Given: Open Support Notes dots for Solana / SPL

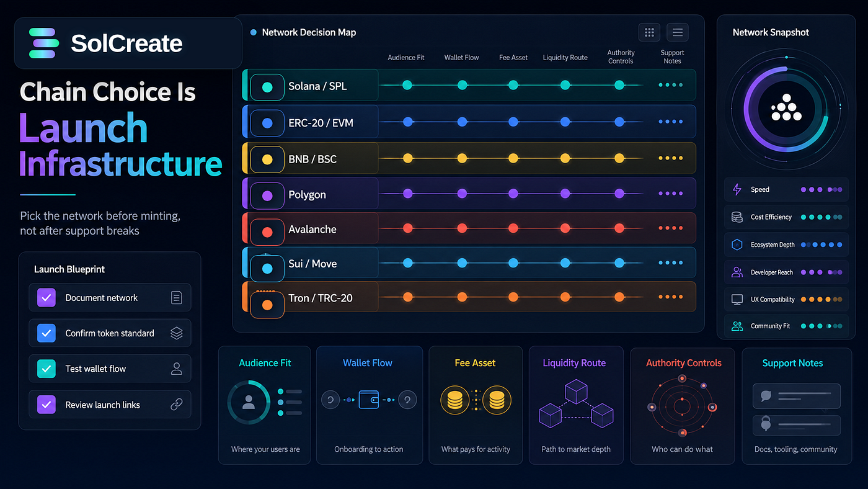Looking at the screenshot, I should point(671,85).
